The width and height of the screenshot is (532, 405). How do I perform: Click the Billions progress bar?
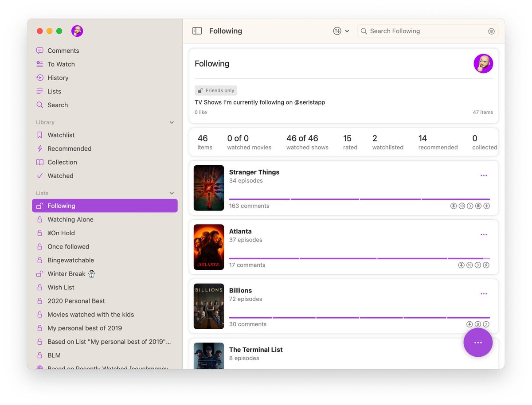pyautogui.click(x=360, y=318)
